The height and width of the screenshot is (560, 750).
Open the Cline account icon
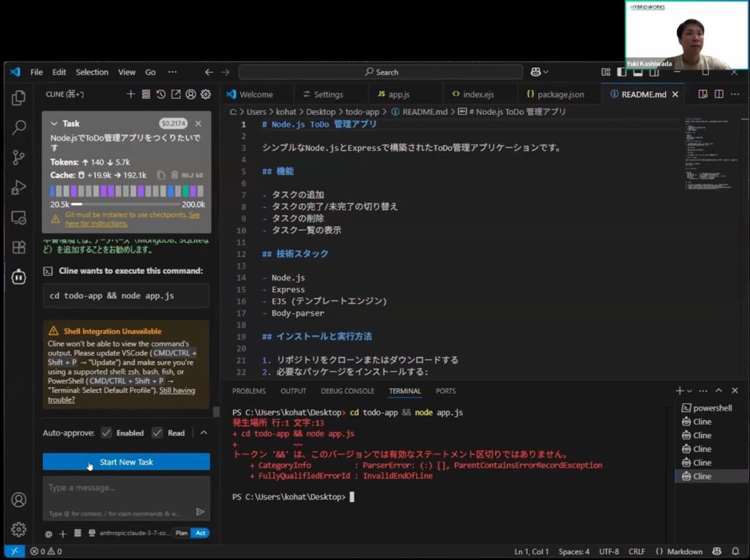click(x=191, y=94)
